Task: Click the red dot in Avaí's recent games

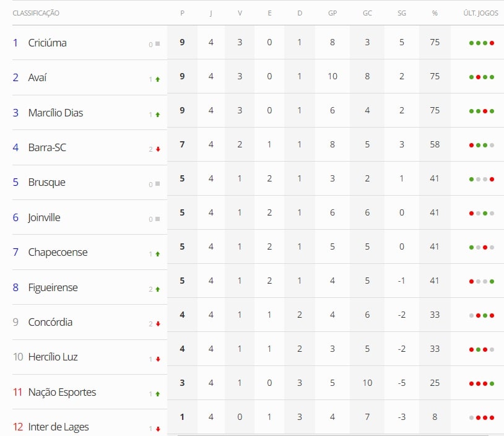Action: (x=478, y=77)
